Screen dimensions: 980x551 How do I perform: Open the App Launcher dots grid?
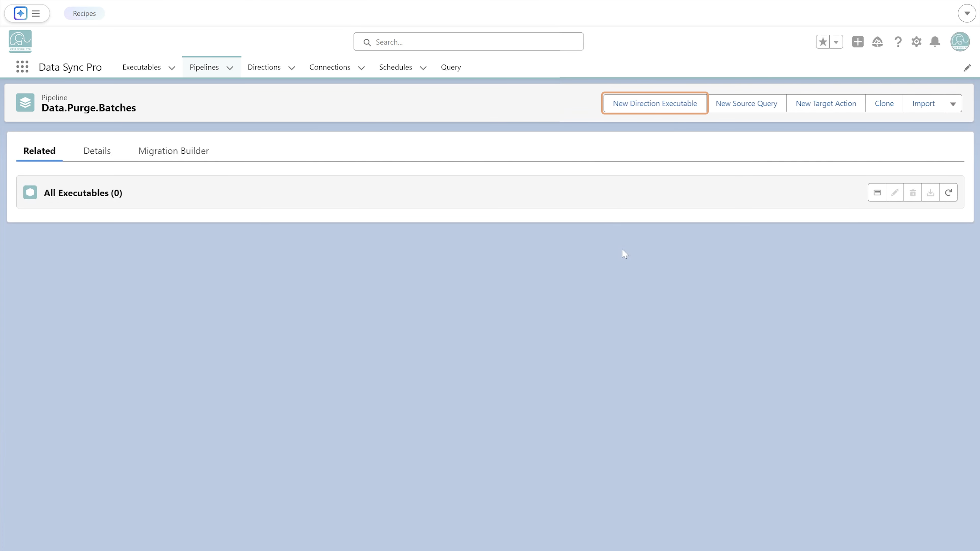[x=22, y=67]
